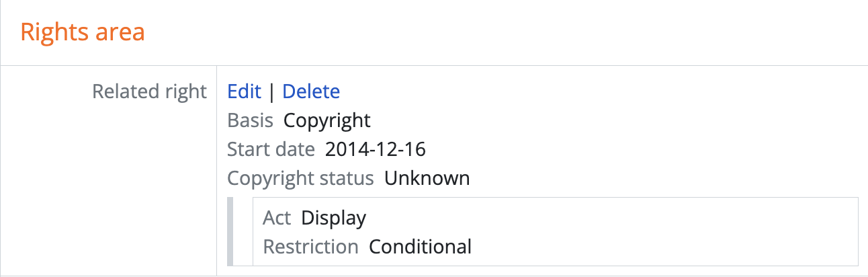Click the grey vertical bar beside Act box
The height and width of the screenshot is (277, 868).
230,231
